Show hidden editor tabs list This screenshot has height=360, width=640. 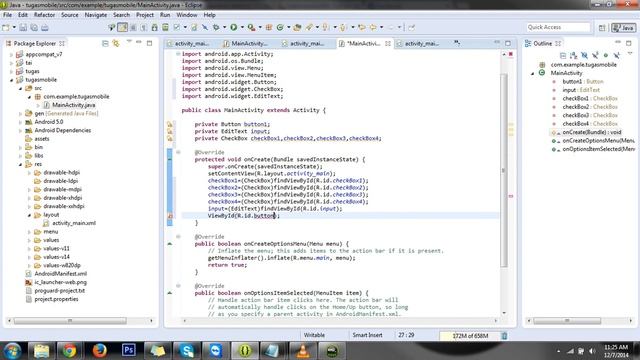point(457,42)
